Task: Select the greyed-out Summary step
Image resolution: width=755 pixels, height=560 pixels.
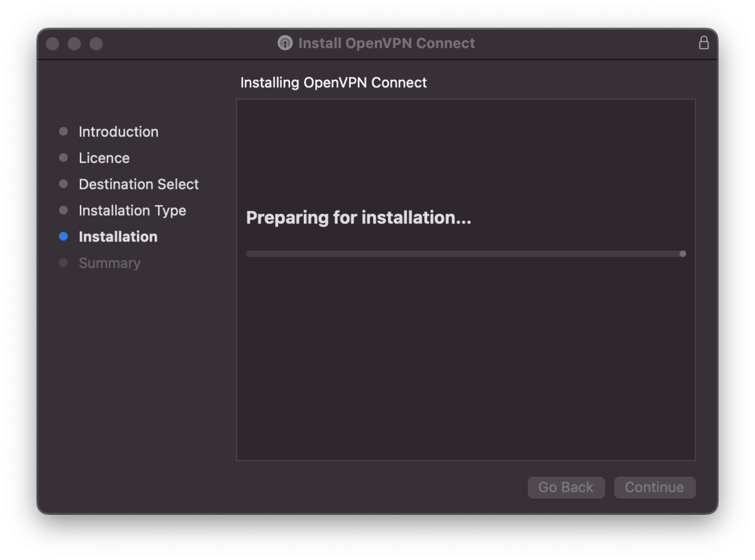Action: (x=109, y=263)
